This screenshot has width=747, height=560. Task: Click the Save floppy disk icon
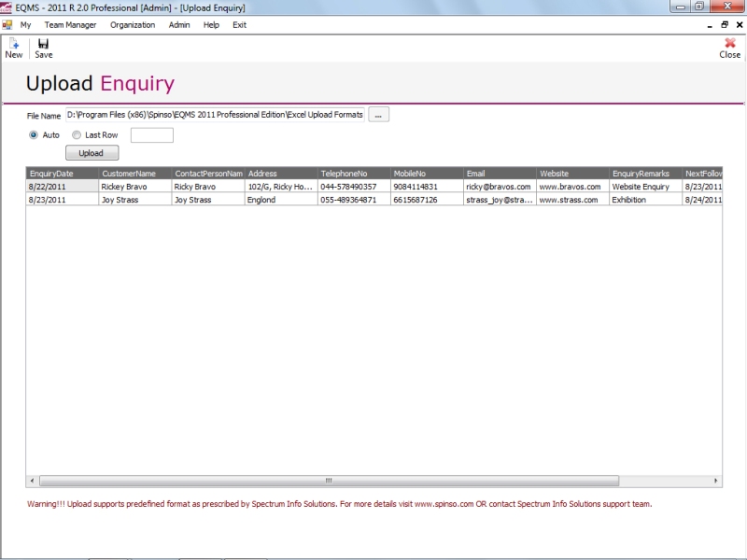point(44,44)
